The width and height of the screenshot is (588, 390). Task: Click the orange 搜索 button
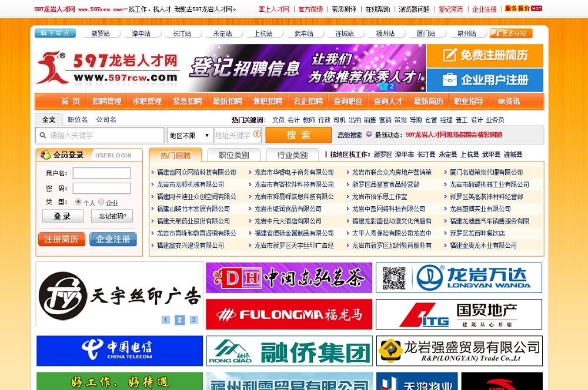(299, 135)
